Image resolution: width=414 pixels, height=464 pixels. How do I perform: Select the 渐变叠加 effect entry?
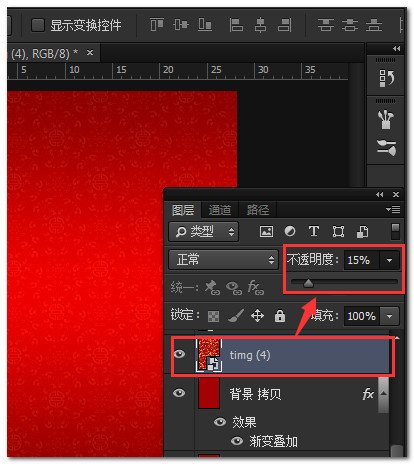(273, 442)
